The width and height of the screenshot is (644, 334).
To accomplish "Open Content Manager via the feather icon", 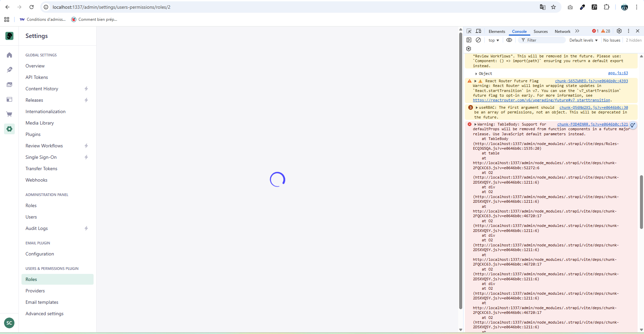I will point(9,70).
